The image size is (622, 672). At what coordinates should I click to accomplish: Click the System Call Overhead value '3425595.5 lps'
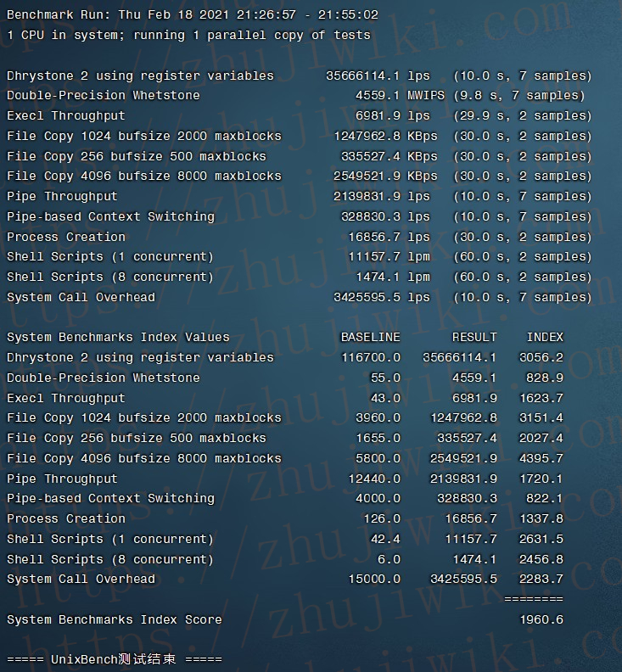(382, 297)
